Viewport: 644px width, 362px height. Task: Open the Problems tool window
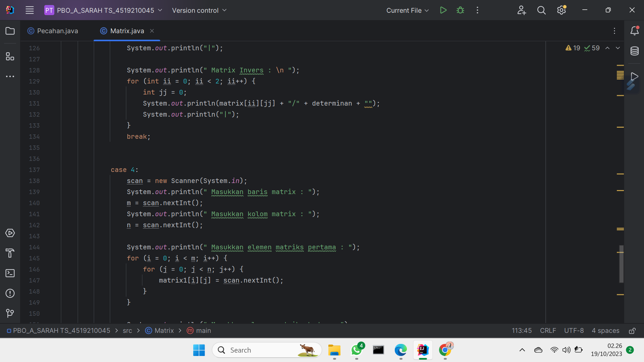click(x=10, y=293)
